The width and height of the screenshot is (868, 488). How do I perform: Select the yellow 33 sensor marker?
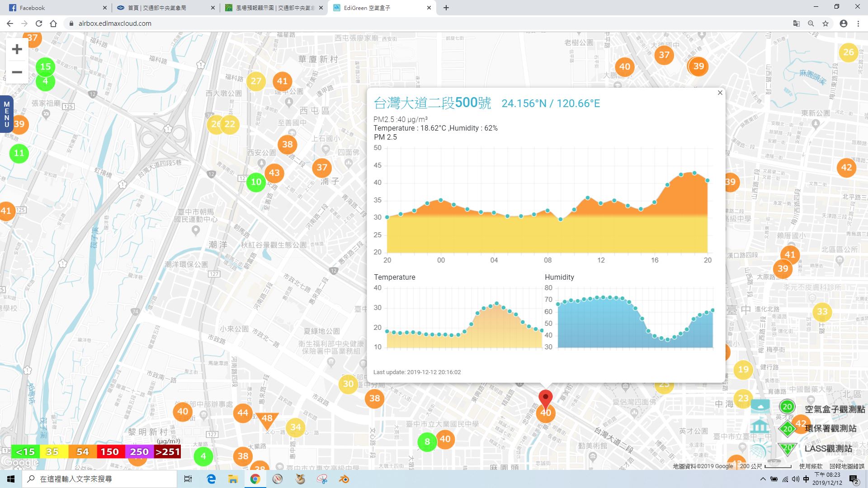point(822,312)
